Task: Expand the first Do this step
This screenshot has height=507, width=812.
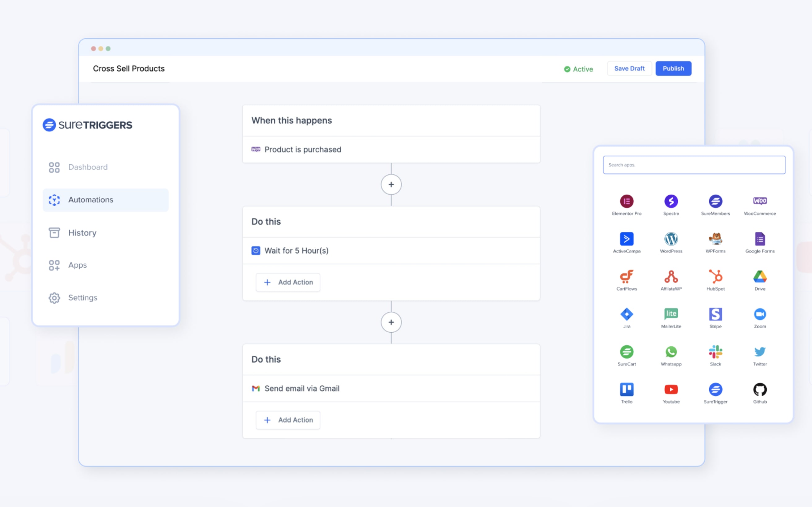Action: coord(391,249)
